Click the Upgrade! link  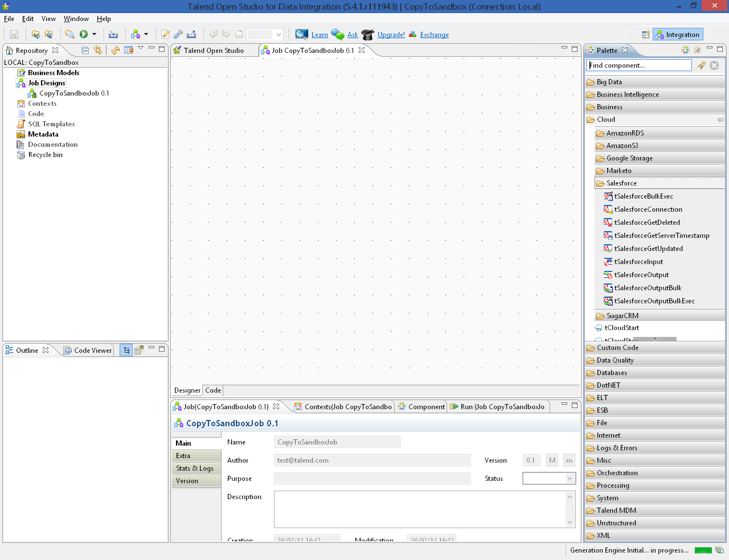point(391,35)
